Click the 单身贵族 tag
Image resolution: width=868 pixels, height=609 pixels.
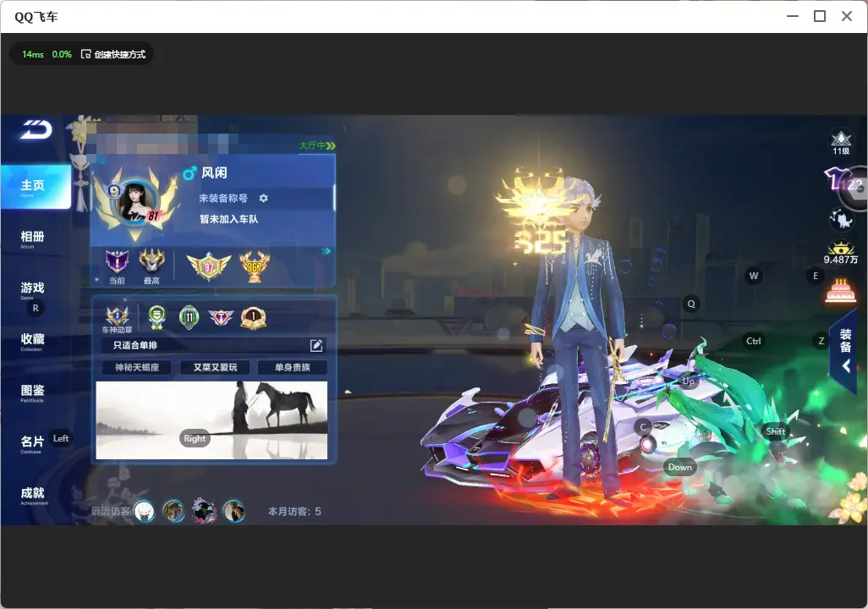tap(292, 367)
